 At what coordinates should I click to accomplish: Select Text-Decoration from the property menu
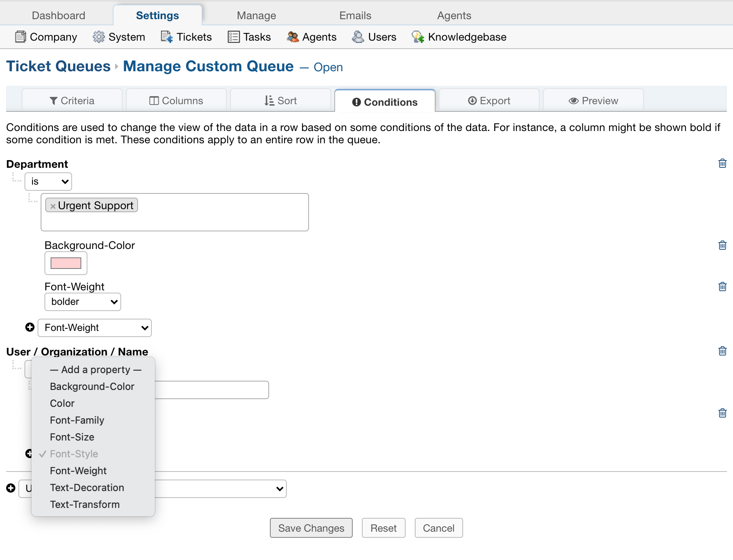click(x=87, y=487)
